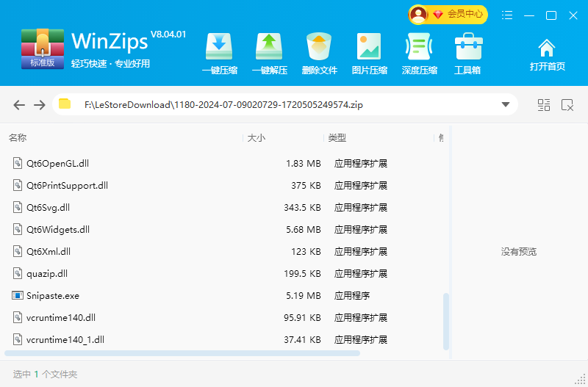Click the Snipaste.exe application icon

pyautogui.click(x=17, y=296)
